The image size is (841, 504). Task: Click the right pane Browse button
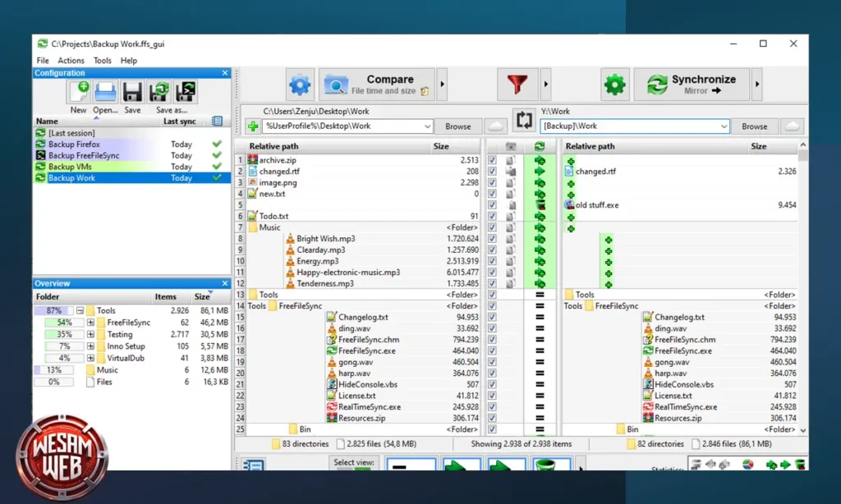point(754,126)
